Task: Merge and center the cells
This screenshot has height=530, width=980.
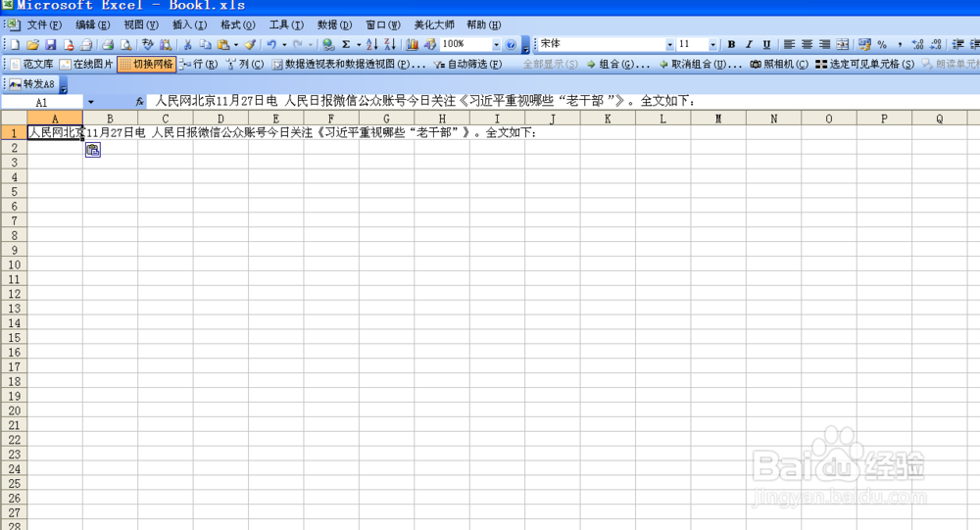Action: click(843, 44)
